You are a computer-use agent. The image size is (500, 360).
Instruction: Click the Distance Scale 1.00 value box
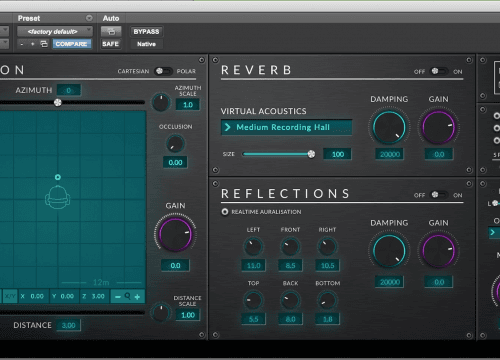pyautogui.click(x=188, y=315)
